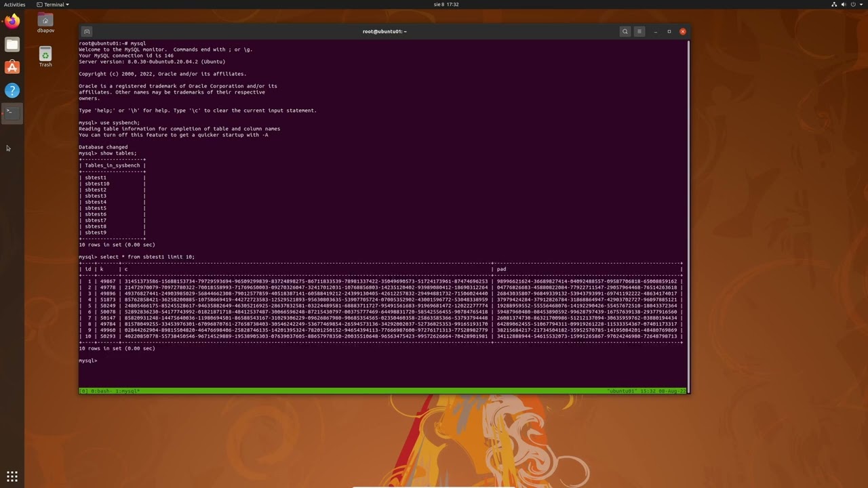The width and height of the screenshot is (868, 488).
Task: Open the power icon in system menu
Action: tap(853, 4)
